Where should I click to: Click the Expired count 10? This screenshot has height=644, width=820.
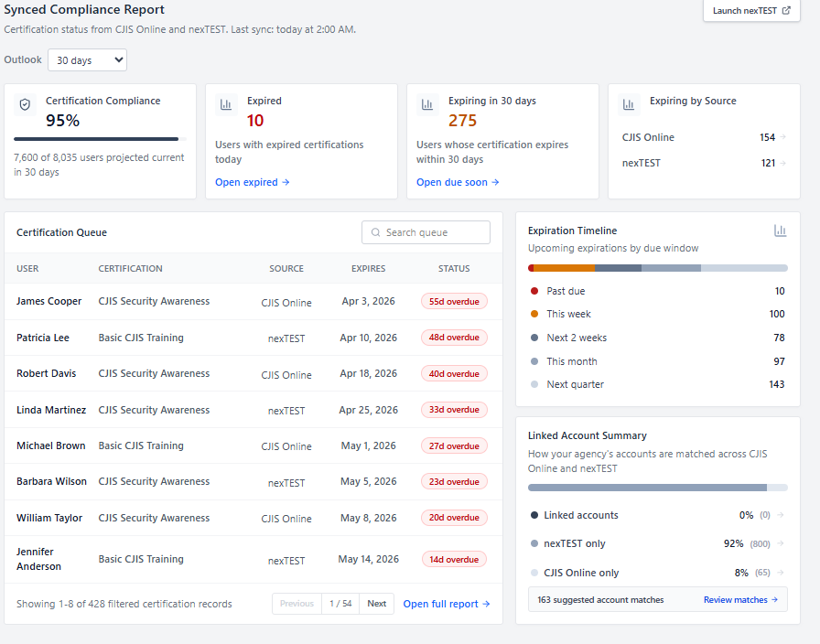[255, 121]
